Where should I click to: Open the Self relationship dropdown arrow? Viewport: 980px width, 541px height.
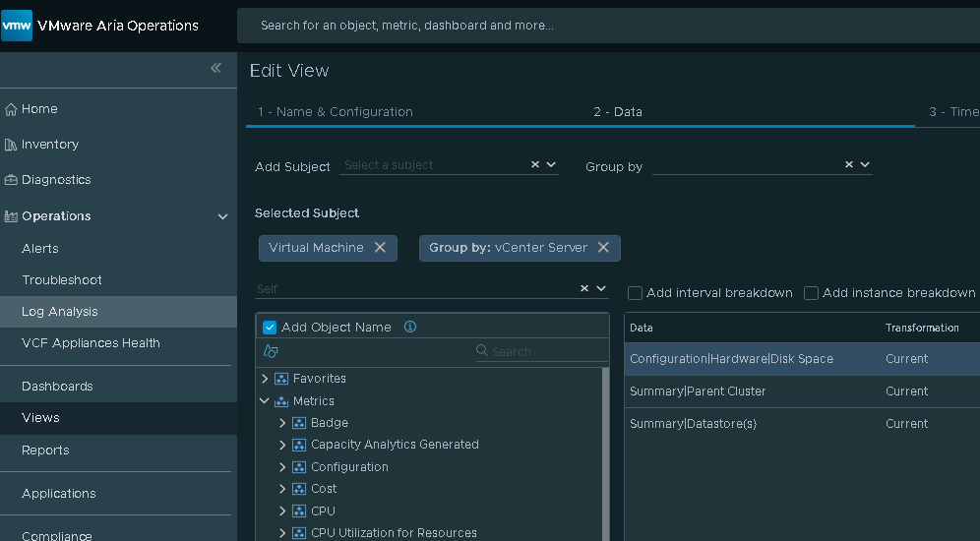pyautogui.click(x=601, y=289)
